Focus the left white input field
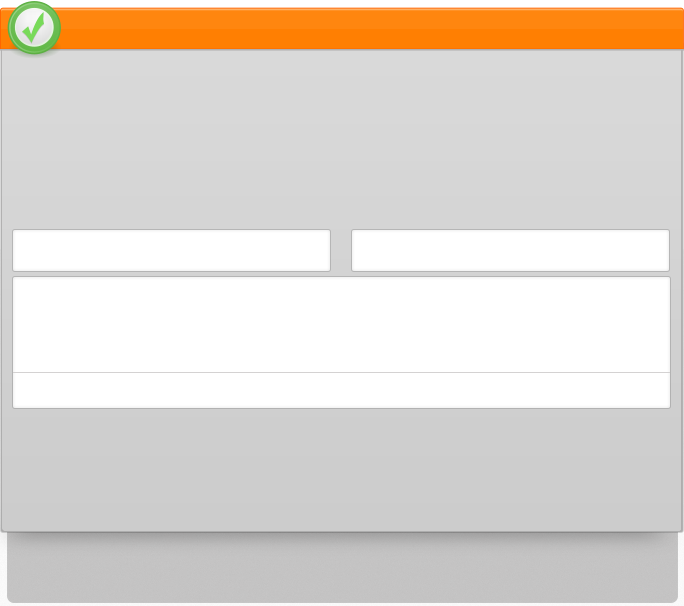Image resolution: width=684 pixels, height=606 pixels. coord(171,250)
